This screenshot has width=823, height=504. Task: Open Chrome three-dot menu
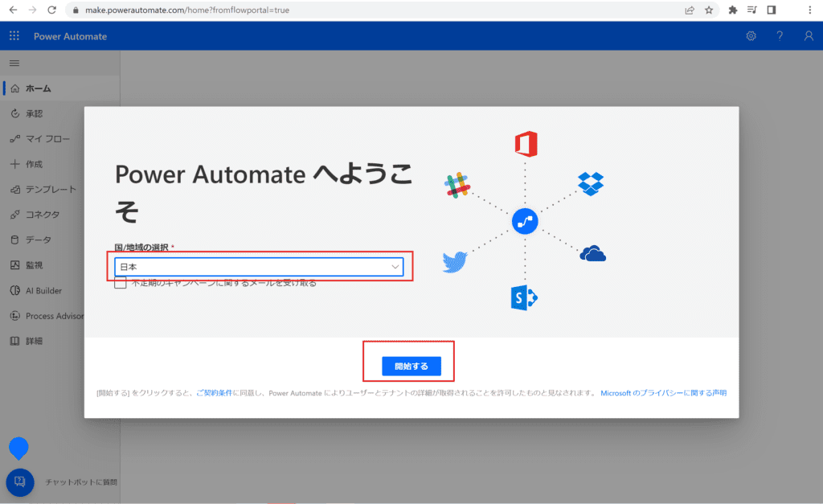coord(809,10)
